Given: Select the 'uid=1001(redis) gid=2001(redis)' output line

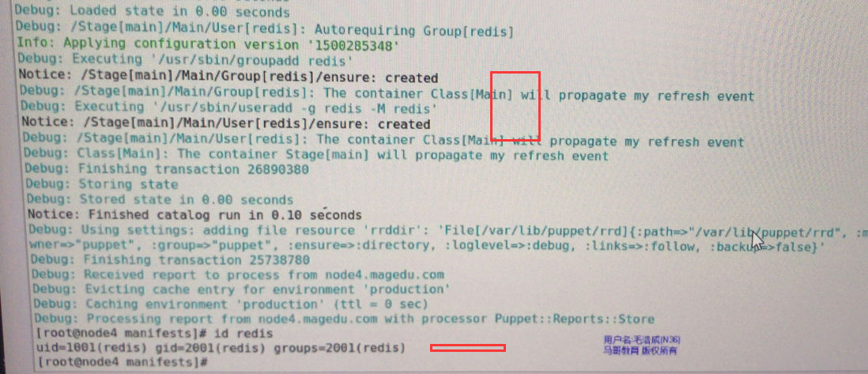Looking at the screenshot, I should pyautogui.click(x=221, y=348).
